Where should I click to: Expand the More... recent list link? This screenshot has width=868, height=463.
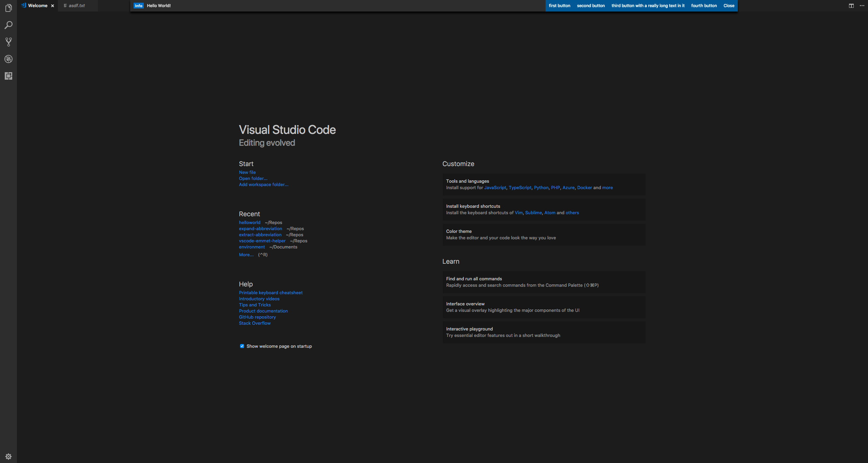pos(246,255)
